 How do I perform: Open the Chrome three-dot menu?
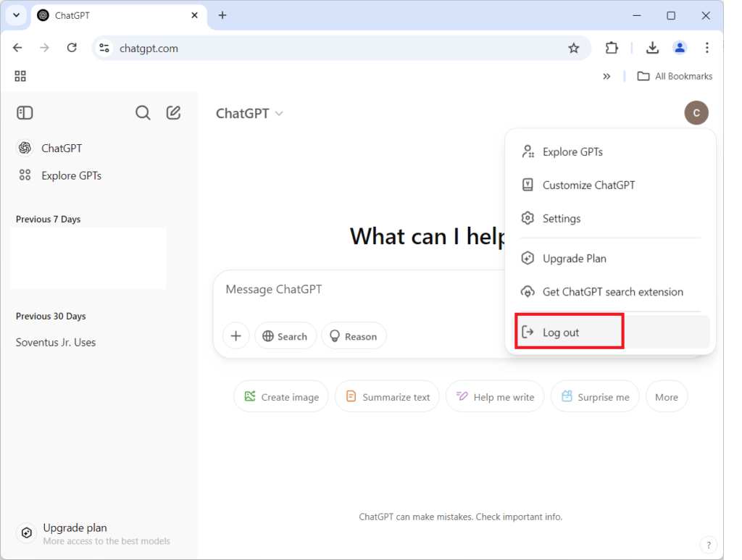(707, 48)
